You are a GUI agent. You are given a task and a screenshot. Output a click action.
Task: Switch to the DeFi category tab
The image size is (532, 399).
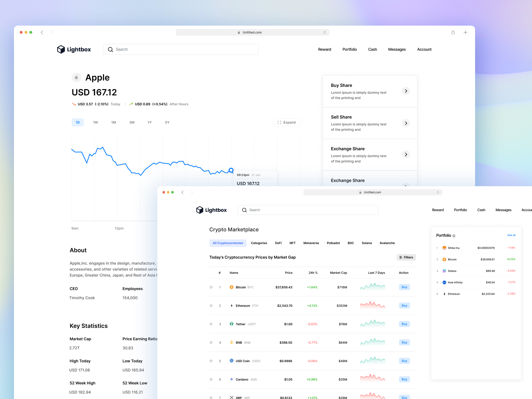(278, 243)
